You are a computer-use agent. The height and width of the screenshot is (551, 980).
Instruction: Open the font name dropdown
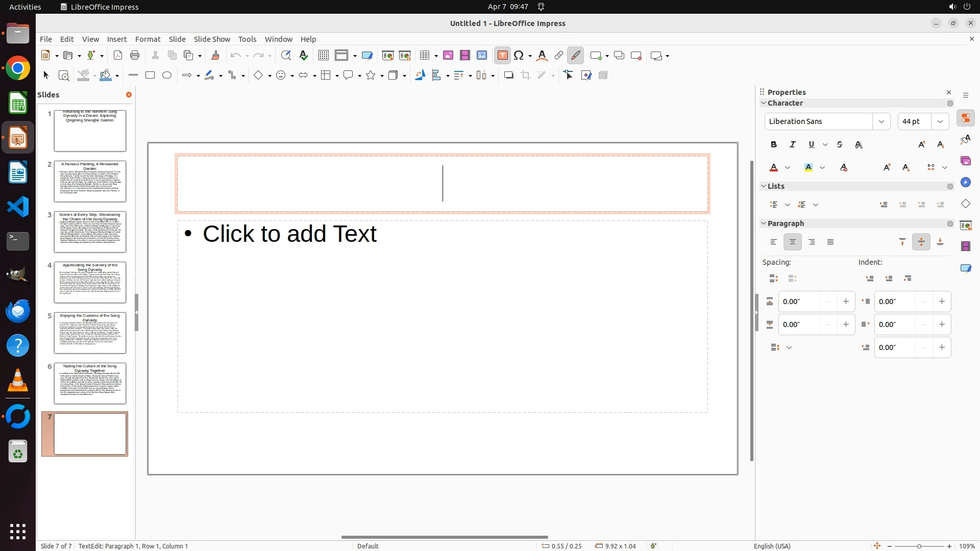pos(881,121)
